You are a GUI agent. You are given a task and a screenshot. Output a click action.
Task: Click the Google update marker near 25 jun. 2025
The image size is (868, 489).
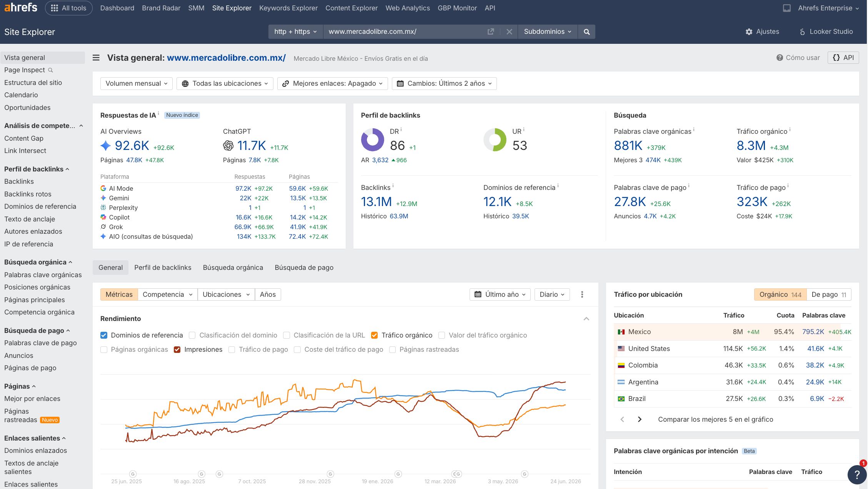(x=133, y=474)
